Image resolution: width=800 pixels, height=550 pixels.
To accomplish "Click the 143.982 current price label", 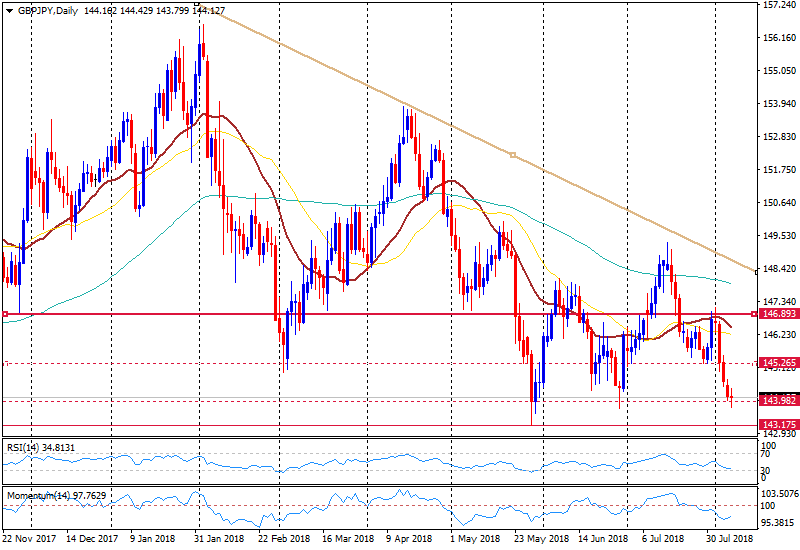I will pyautogui.click(x=778, y=401).
